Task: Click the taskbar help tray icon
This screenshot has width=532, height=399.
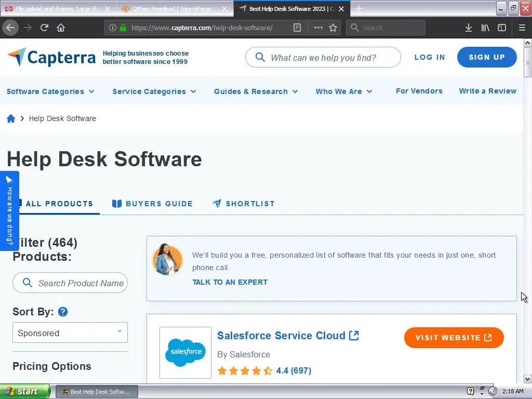Action: pos(470,391)
